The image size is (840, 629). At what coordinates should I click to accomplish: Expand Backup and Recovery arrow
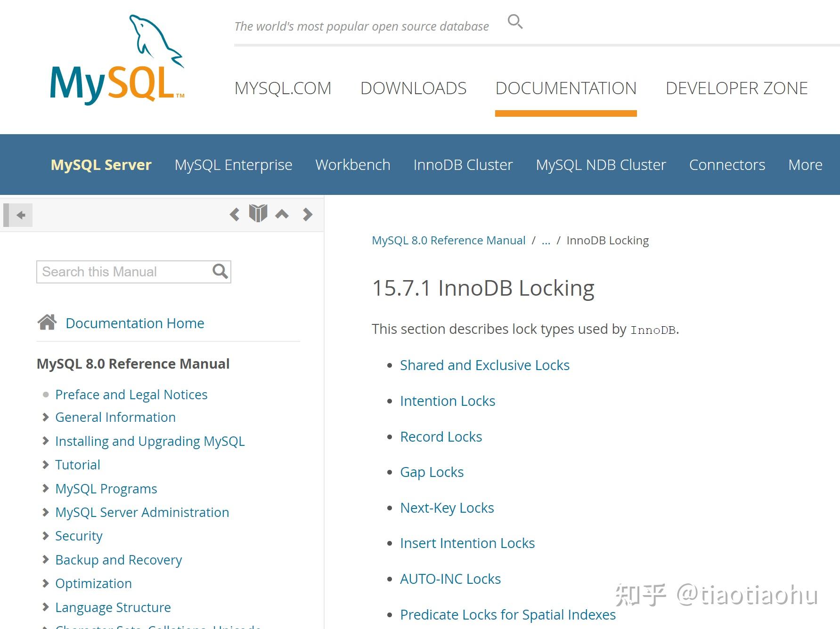[x=46, y=559]
